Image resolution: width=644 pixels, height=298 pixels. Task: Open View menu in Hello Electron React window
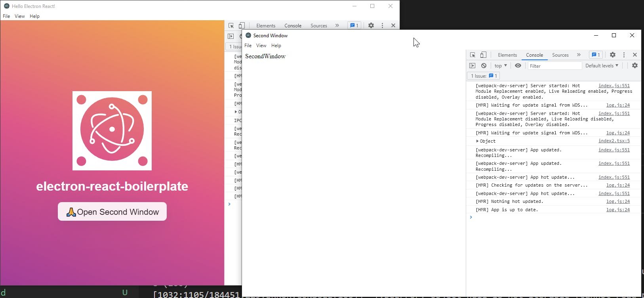20,16
